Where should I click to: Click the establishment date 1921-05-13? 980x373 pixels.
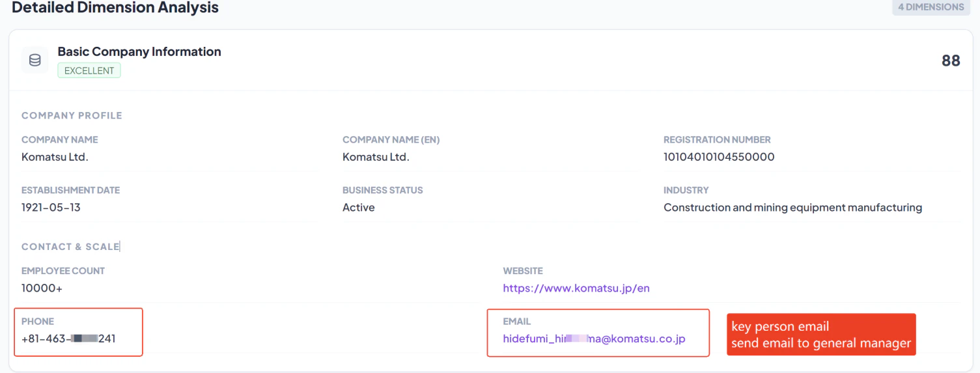tap(51, 208)
